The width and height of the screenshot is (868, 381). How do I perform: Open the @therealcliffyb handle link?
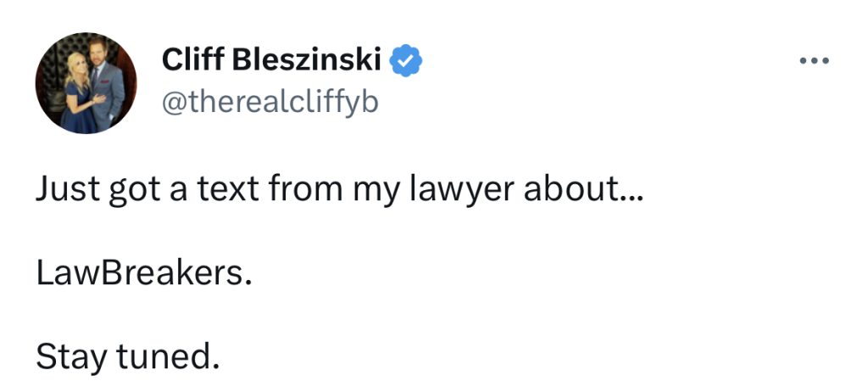tap(270, 103)
